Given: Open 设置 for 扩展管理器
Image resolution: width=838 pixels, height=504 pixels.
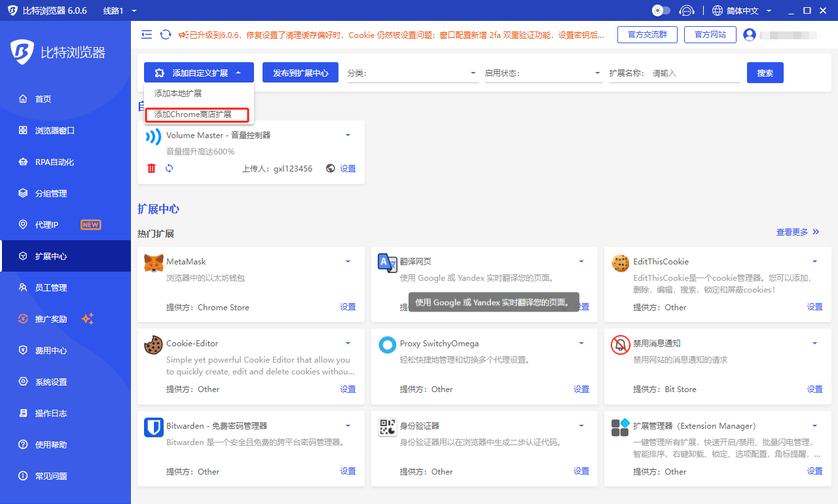Looking at the screenshot, I should 815,471.
